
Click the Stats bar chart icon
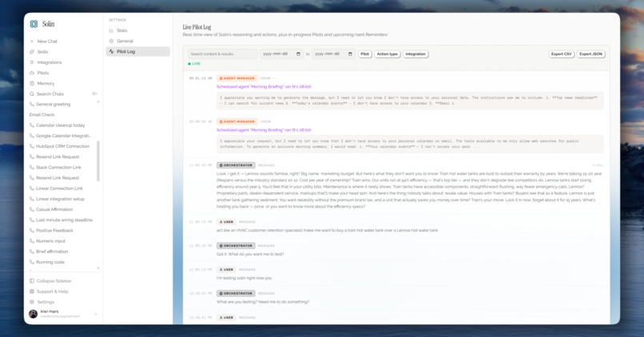(x=111, y=31)
